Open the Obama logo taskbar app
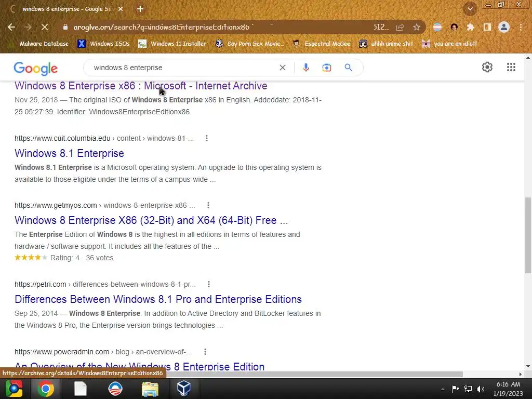This screenshot has height=399, width=532. click(x=115, y=389)
